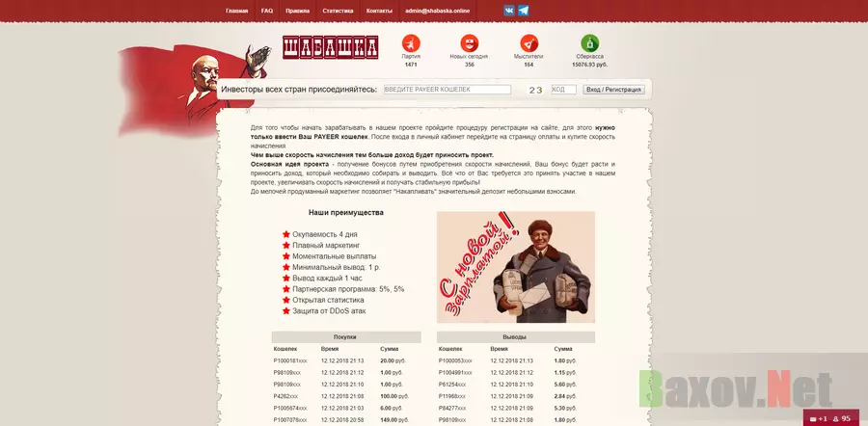The image size is (868, 426).
Task: Select wallet P84277xxx in withdrawals table
Action: pyautogui.click(x=452, y=409)
